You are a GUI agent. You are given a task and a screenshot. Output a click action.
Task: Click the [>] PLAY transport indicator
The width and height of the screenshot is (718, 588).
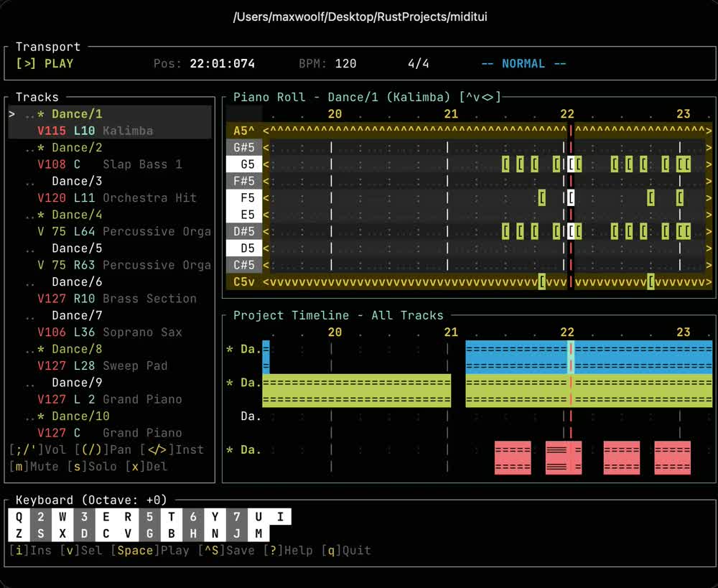(45, 64)
